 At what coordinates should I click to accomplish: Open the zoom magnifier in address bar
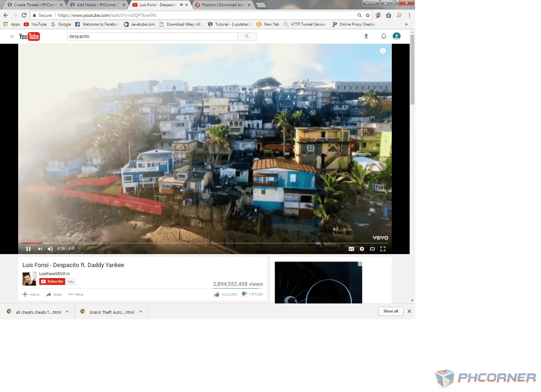pyautogui.click(x=359, y=15)
